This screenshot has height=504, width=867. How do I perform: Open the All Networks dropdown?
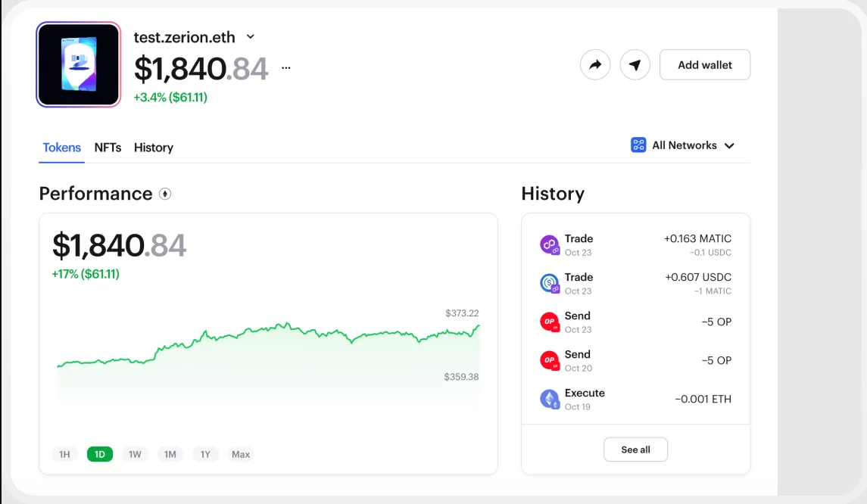683,145
